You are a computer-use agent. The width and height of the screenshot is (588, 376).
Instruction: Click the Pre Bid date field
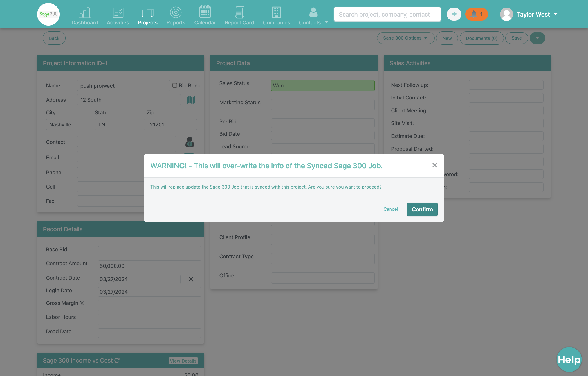click(x=323, y=123)
